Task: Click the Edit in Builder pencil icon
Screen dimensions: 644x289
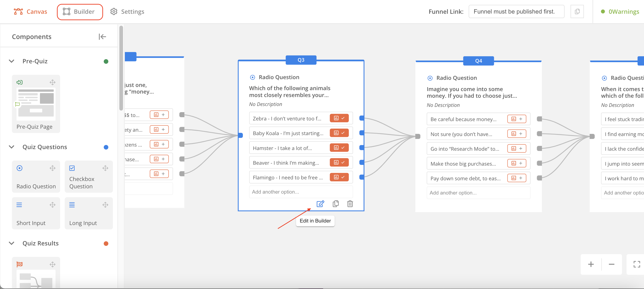Action: tap(320, 204)
